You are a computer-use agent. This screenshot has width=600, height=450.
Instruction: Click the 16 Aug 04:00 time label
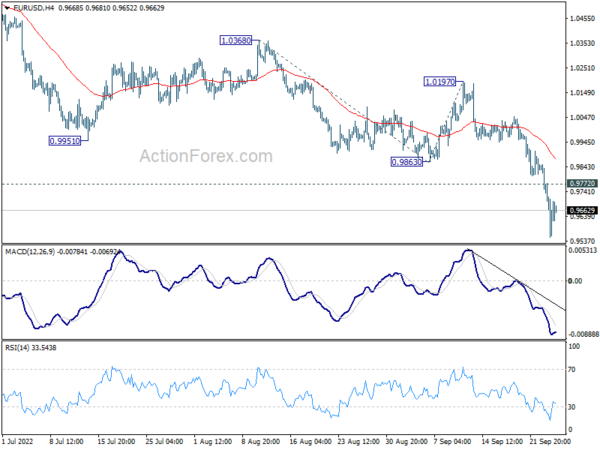310,441
